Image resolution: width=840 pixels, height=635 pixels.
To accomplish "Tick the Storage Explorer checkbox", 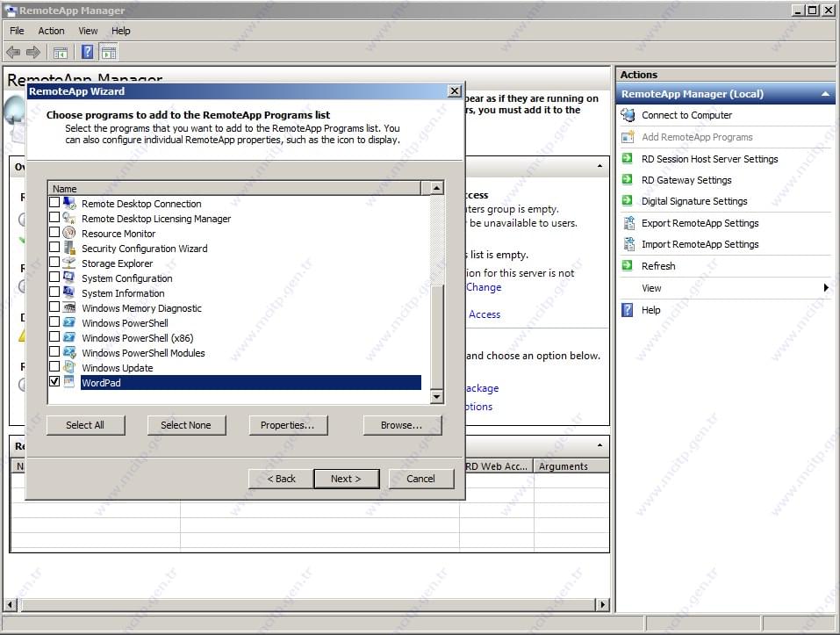I will [x=54, y=263].
